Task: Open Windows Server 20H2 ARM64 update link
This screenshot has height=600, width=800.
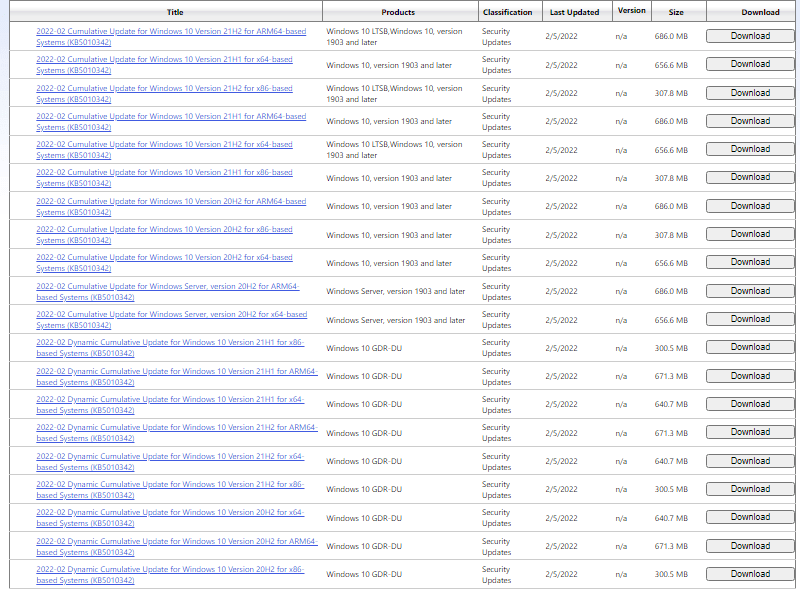Action: pyautogui.click(x=168, y=292)
